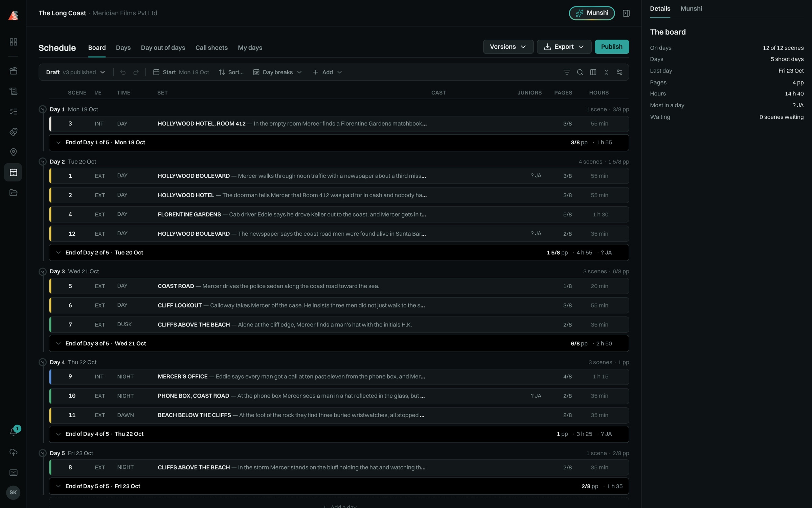This screenshot has height=508, width=812.
Task: Collapse Day 1 Mon 19 Oct group
Action: coord(43,109)
